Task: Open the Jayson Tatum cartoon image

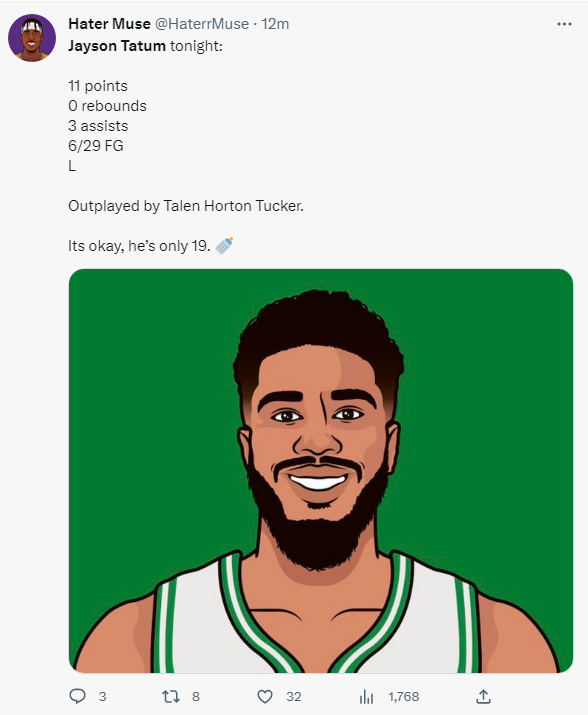Action: coord(321,471)
